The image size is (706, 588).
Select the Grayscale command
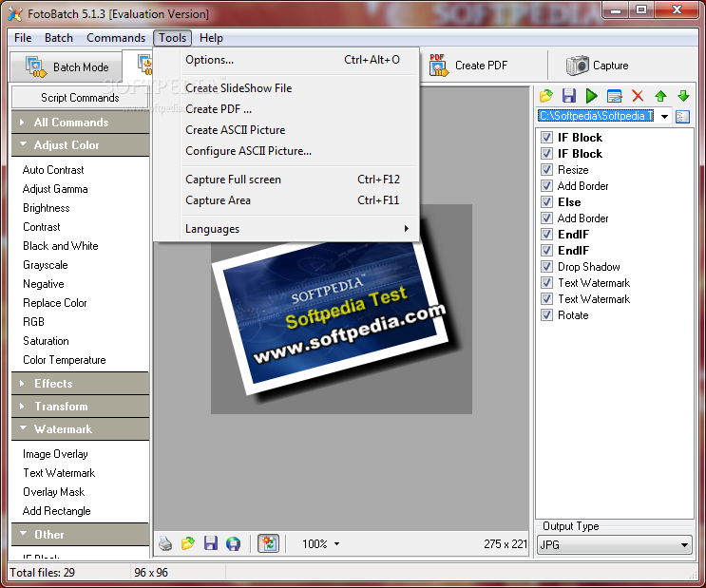click(46, 265)
